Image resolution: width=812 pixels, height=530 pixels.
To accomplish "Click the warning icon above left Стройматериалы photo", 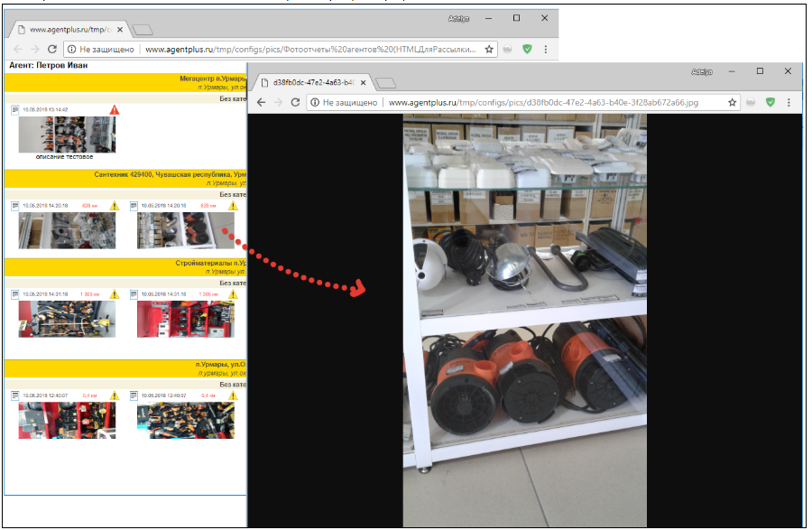I will point(115,294).
